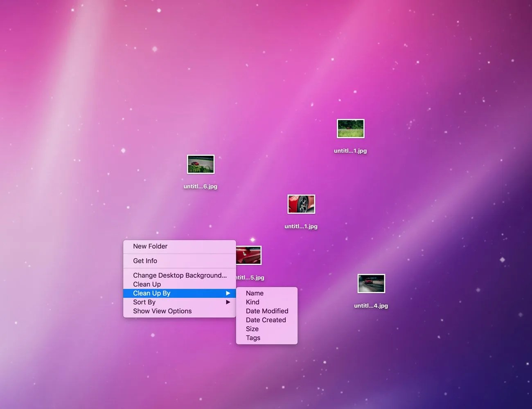Screen dimensions: 532x409
Task: Expand the Sort By submenu
Action: coord(180,302)
